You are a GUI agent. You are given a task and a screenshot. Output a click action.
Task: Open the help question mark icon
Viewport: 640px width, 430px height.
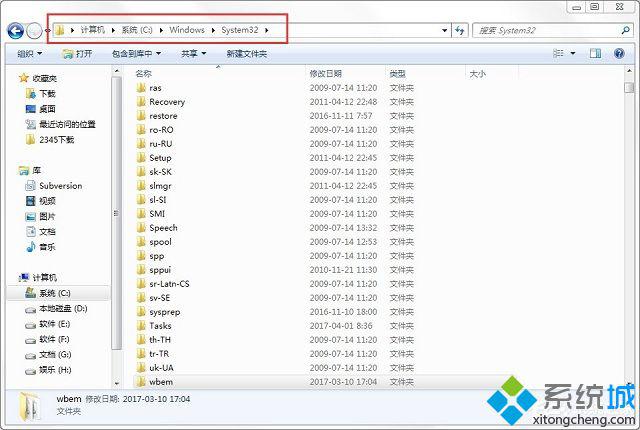[x=619, y=53]
